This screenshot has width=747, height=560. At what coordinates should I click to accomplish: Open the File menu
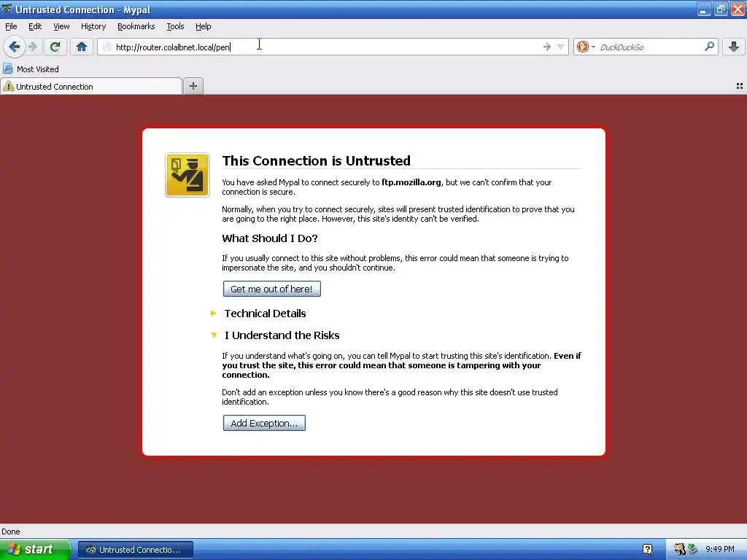click(x=11, y=26)
